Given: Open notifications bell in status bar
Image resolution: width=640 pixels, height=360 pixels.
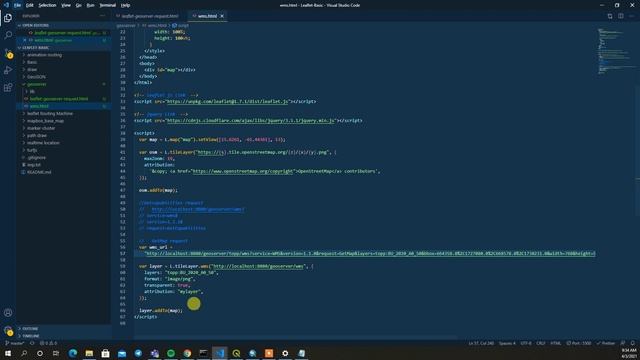Looking at the screenshot, I should (x=633, y=343).
